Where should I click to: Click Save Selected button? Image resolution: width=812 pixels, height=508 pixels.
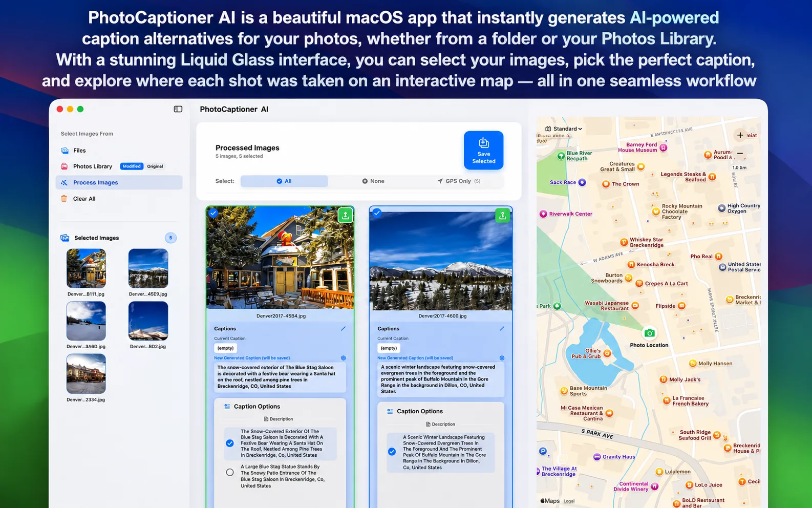point(483,151)
